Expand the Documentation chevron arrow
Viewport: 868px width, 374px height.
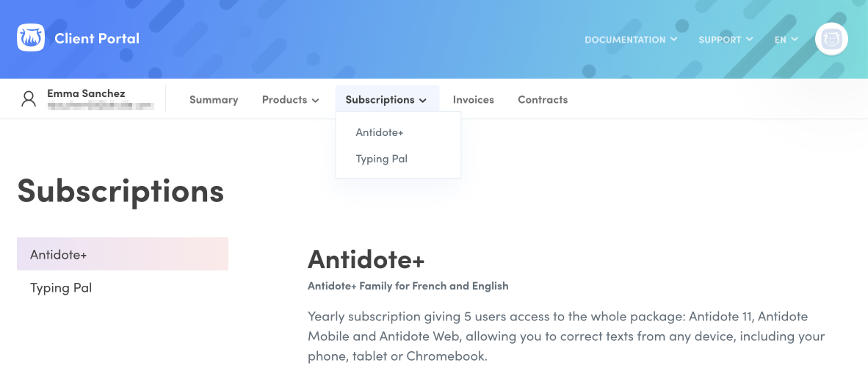(x=673, y=40)
